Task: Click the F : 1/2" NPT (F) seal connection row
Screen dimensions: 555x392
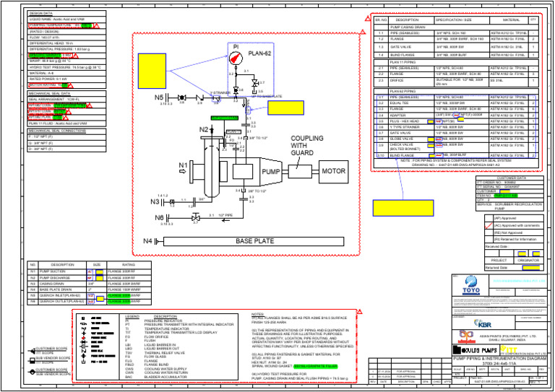Action: click(66, 137)
